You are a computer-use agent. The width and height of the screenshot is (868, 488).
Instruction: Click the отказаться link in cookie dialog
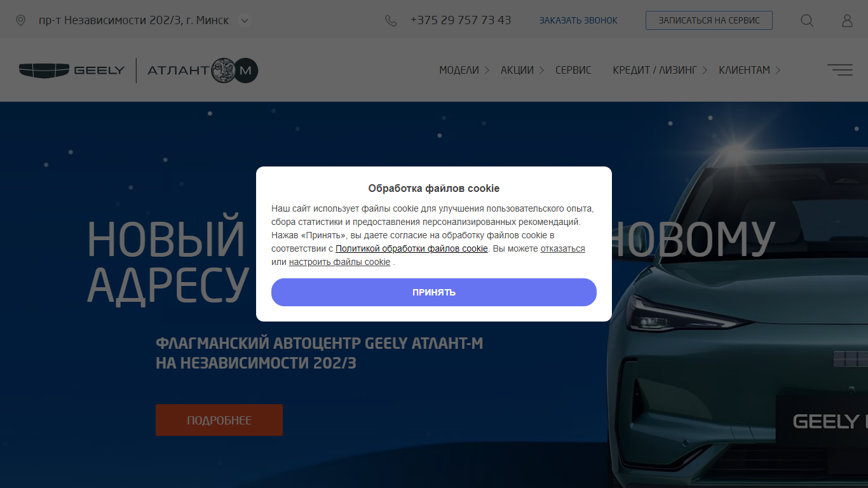click(x=563, y=248)
